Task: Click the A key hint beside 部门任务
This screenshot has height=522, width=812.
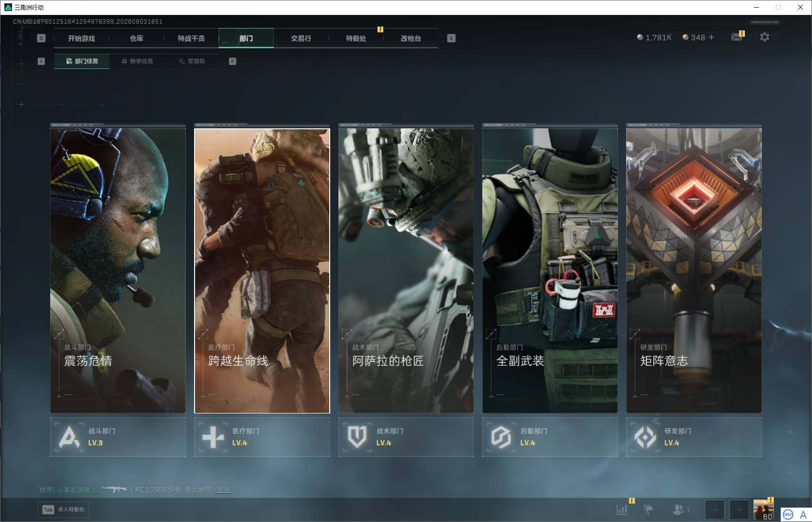Action: [x=41, y=61]
